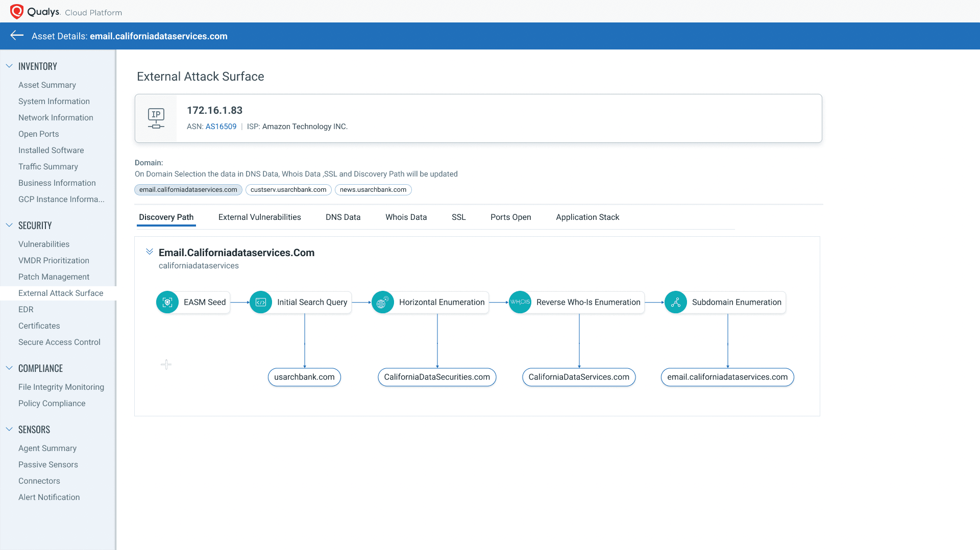Click the EASM Seed node icon

[x=167, y=302]
